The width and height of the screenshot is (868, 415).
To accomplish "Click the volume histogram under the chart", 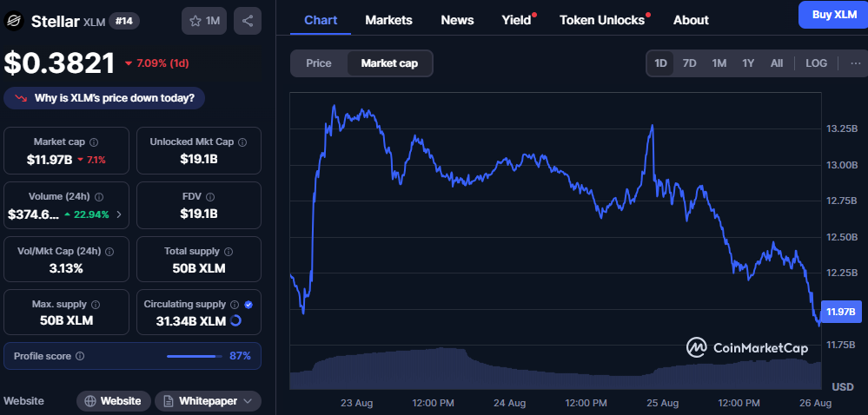I will click(555, 370).
